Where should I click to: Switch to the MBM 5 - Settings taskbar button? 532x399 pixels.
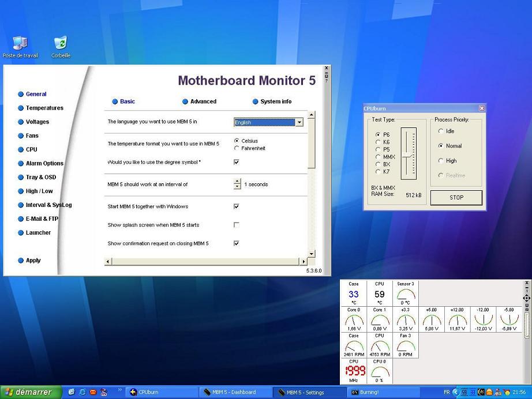pos(309,392)
